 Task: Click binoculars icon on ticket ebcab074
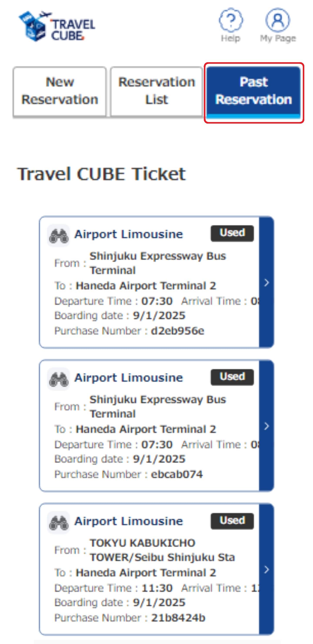[58, 379]
